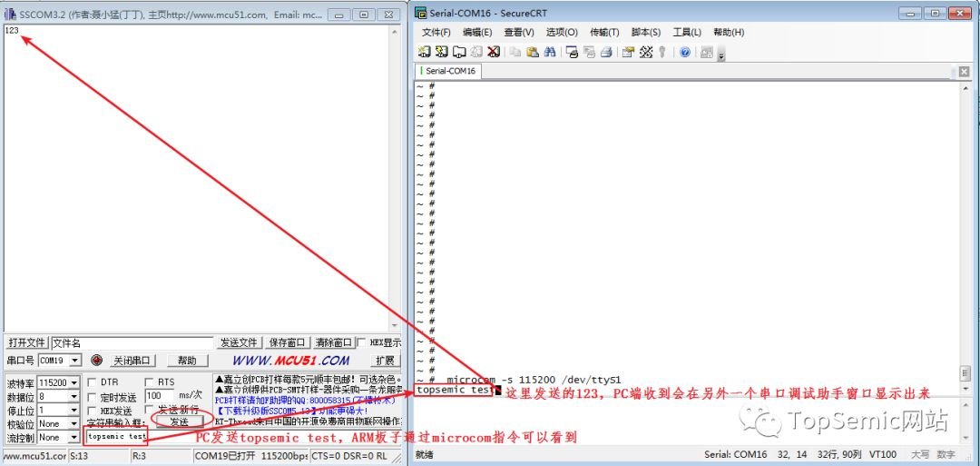Click the 文件名 file name input field
980x466 pixels.
[x=132, y=342]
